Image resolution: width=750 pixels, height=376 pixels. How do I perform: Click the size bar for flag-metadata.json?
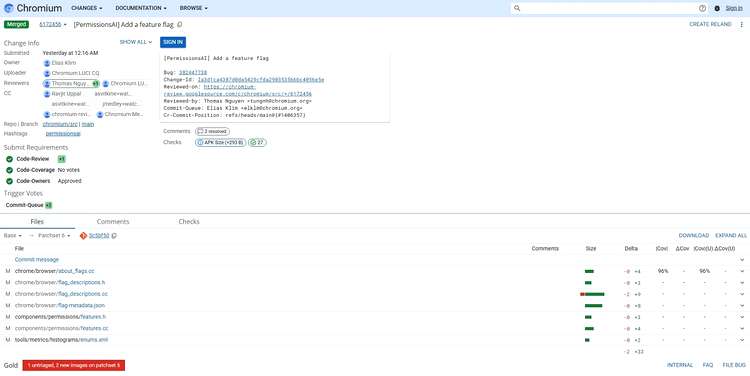pyautogui.click(x=594, y=306)
